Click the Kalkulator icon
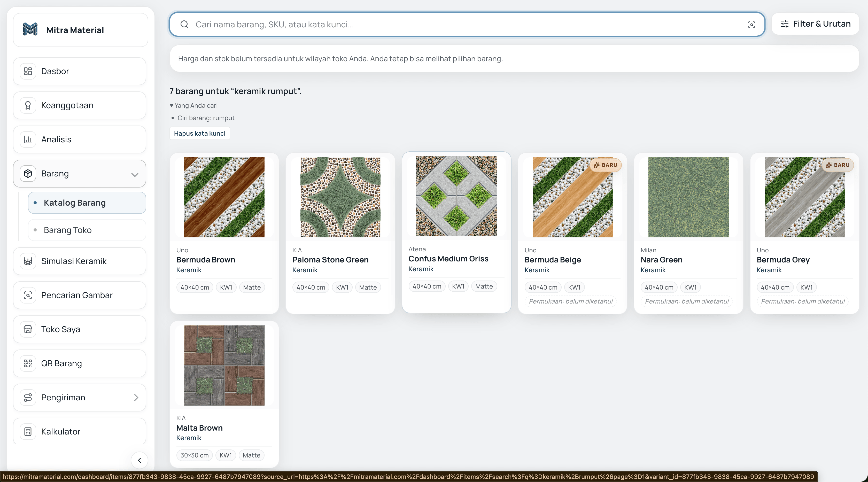 pos(28,431)
